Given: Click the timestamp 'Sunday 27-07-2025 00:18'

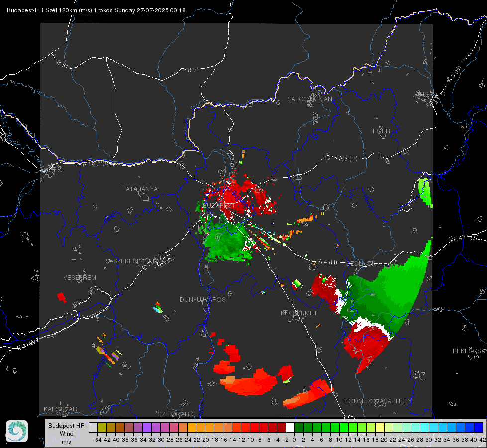Looking at the screenshot, I should (150, 10).
